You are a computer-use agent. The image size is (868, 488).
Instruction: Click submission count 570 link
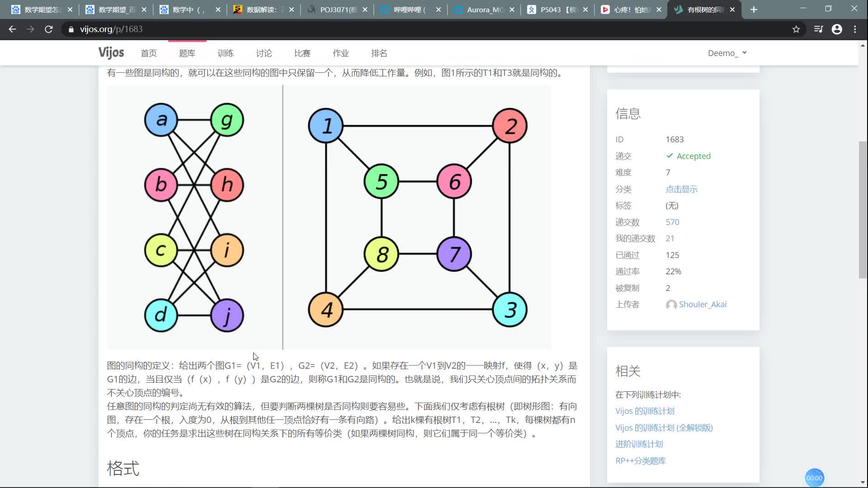pyautogui.click(x=672, y=222)
